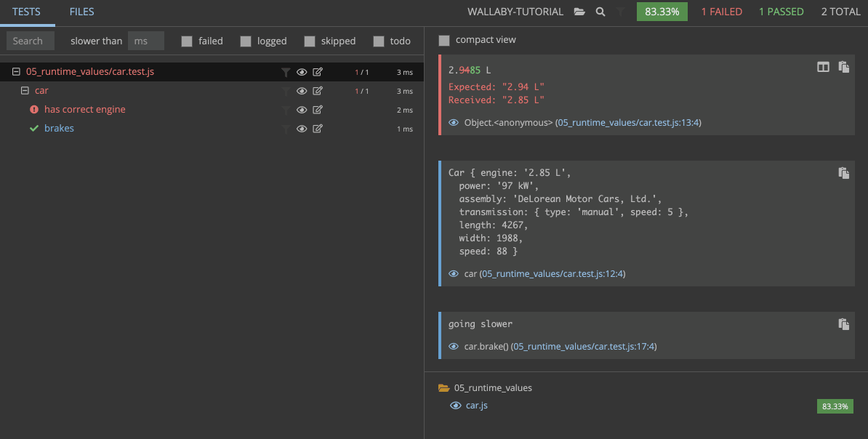Image resolution: width=868 pixels, height=439 pixels.
Task: Enable the skipped tests filter checkbox
Action: 310,41
